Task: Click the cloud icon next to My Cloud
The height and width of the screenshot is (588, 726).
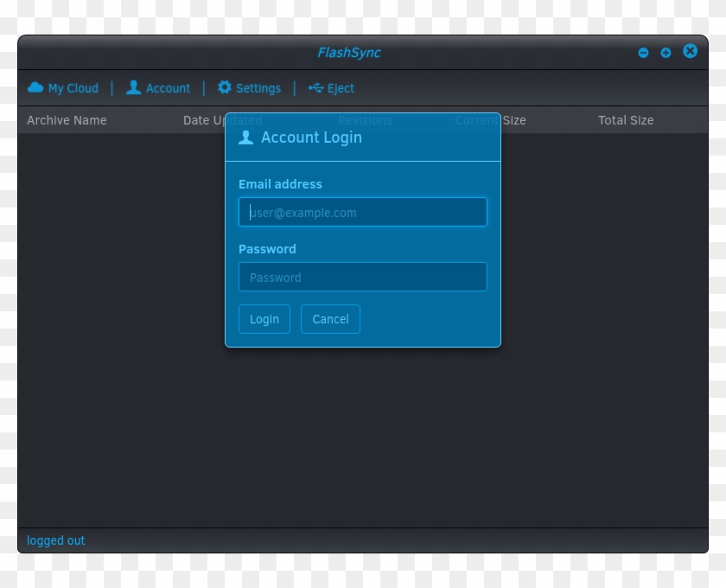Action: [x=35, y=87]
